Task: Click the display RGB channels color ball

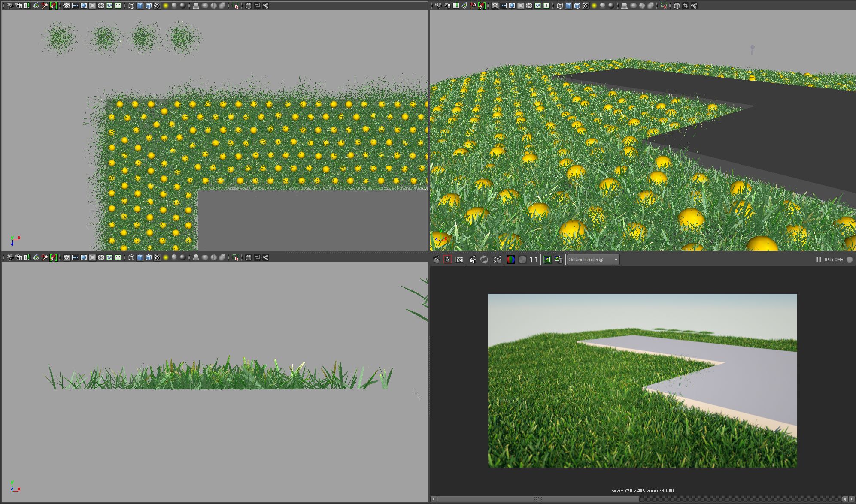Action: (510, 260)
